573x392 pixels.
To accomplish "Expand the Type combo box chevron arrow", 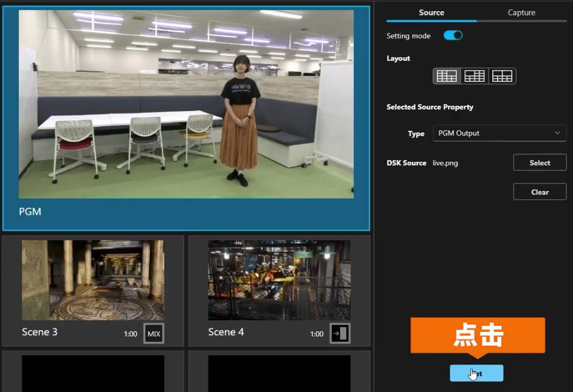I will pyautogui.click(x=557, y=133).
